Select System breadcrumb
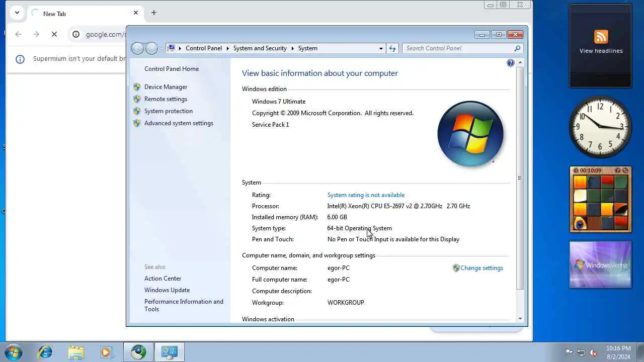Viewport: 644px width, 362px height. [x=308, y=48]
